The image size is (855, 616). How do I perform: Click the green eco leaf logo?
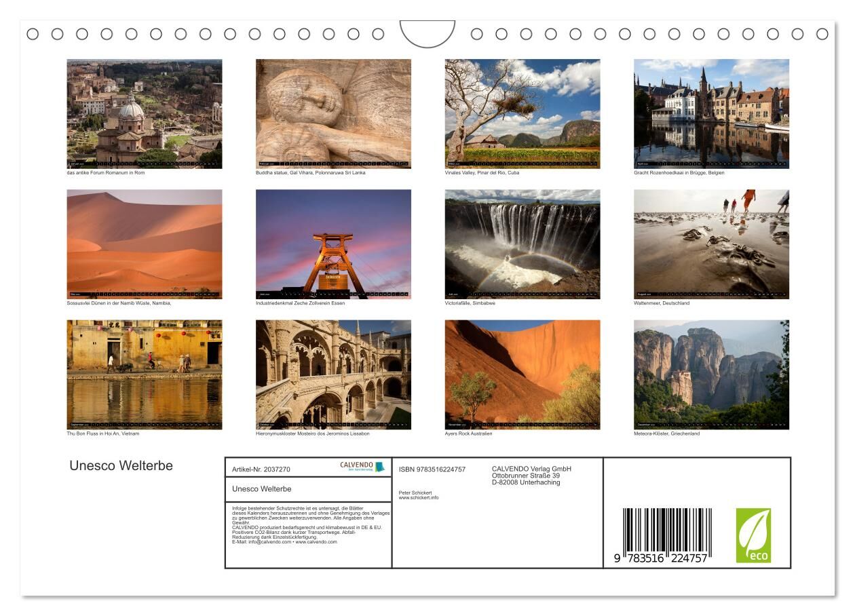[x=753, y=535]
